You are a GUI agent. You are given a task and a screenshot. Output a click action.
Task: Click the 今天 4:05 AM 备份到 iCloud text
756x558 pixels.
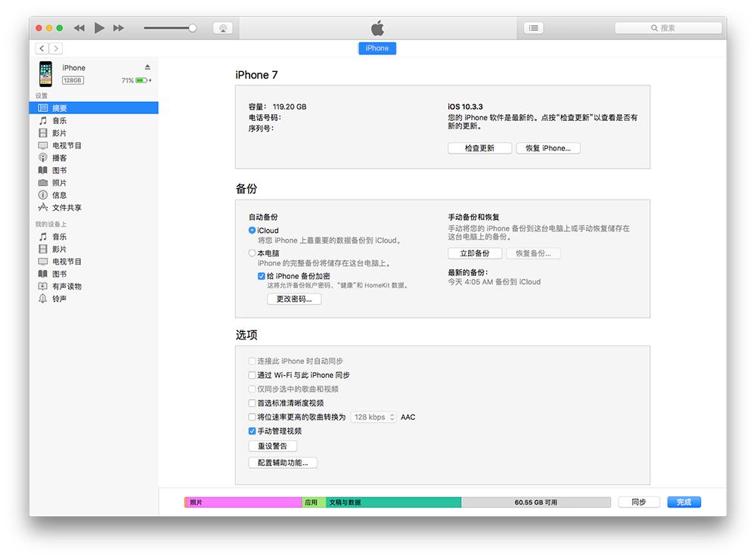coord(494,282)
